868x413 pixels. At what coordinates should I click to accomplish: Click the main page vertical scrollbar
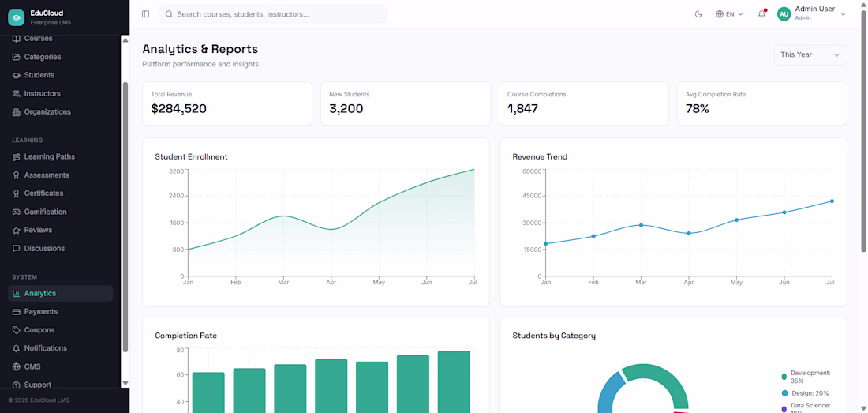864,130
